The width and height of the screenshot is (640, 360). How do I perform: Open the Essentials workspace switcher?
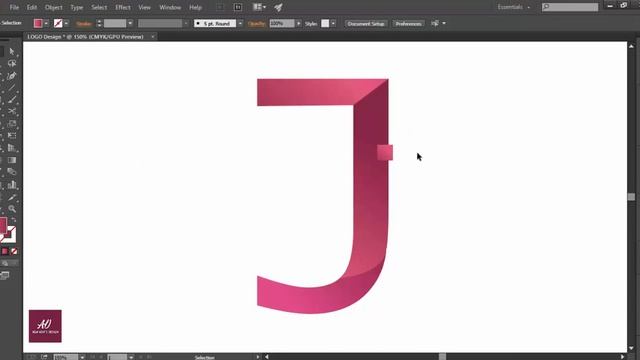click(513, 7)
